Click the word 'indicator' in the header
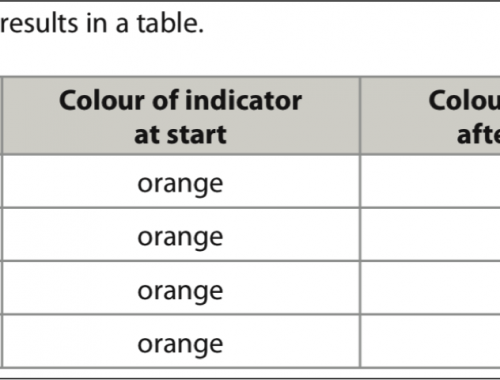500x380 pixels. pyautogui.click(x=243, y=100)
